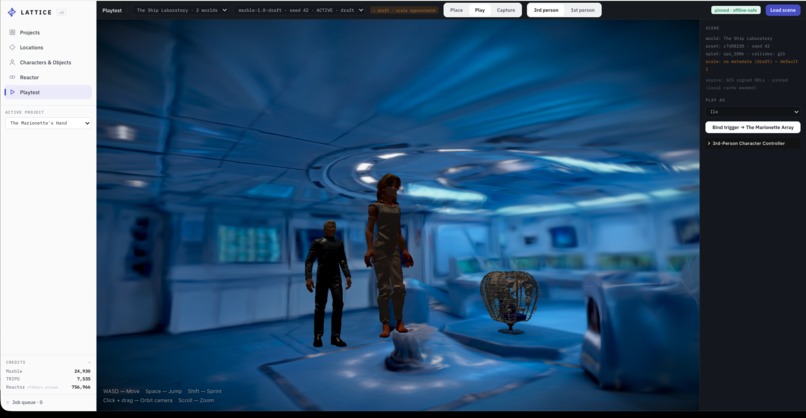
Task: Click the Reactor infinity icon
Action: [12, 77]
